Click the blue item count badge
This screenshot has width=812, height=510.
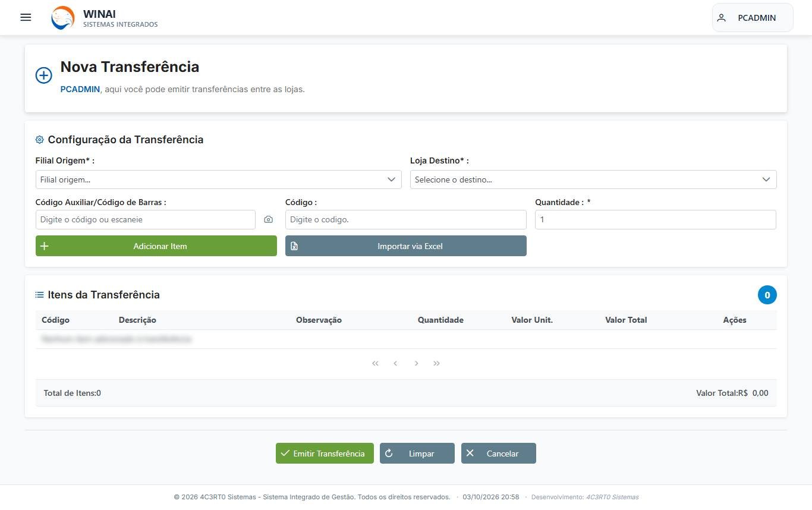tap(767, 295)
